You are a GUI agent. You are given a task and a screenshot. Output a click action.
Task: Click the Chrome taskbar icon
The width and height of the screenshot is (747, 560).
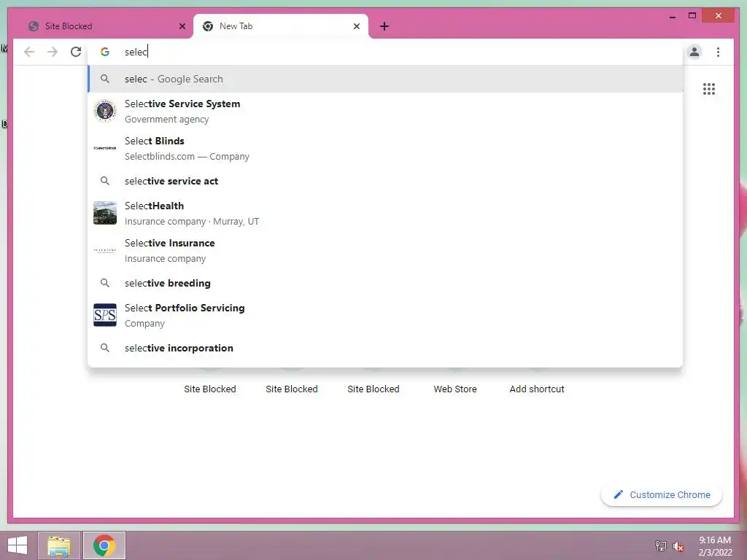pos(104,545)
